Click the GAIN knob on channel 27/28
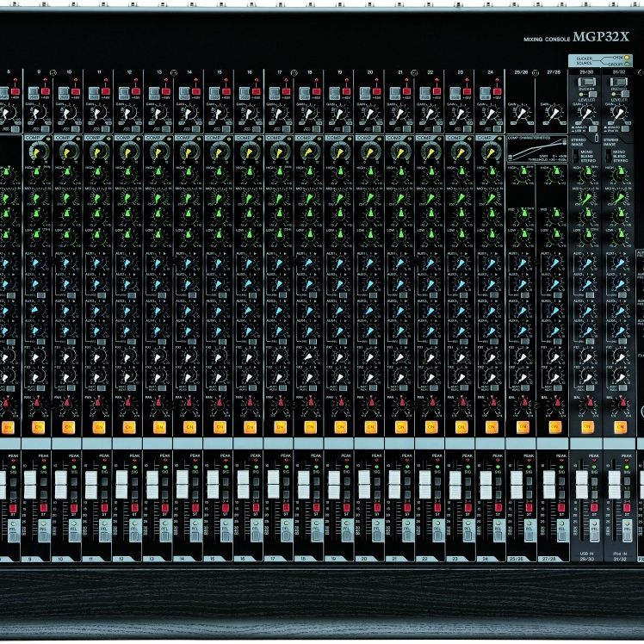Image resolution: width=644 pixels, height=644 pixels. [x=554, y=113]
